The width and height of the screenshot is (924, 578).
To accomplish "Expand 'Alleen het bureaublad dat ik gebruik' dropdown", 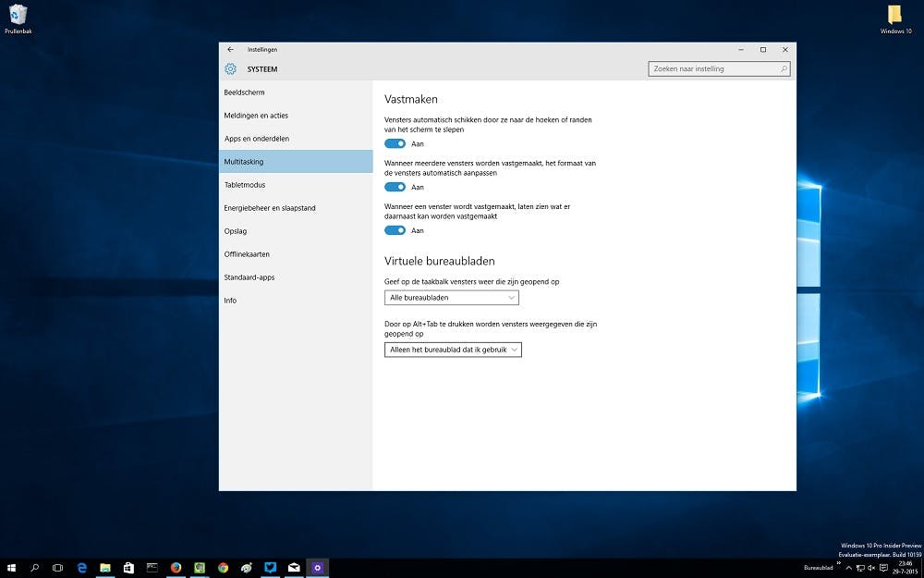I will 453,350.
